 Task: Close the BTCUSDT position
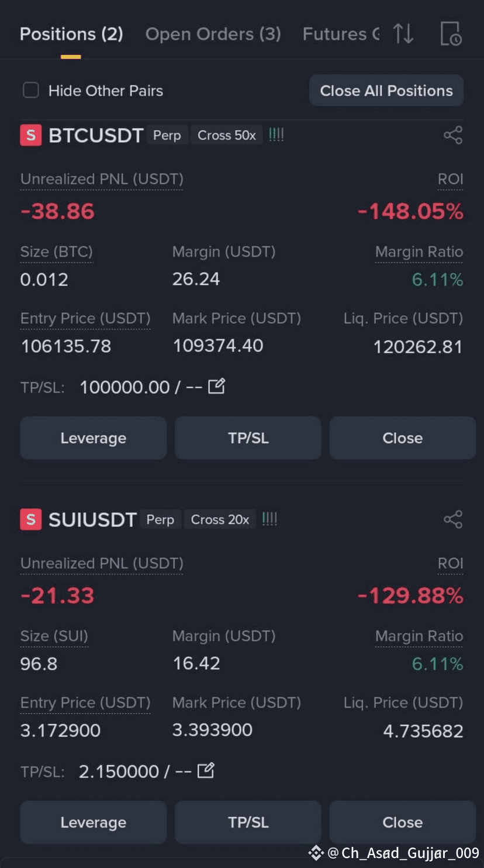tap(403, 438)
